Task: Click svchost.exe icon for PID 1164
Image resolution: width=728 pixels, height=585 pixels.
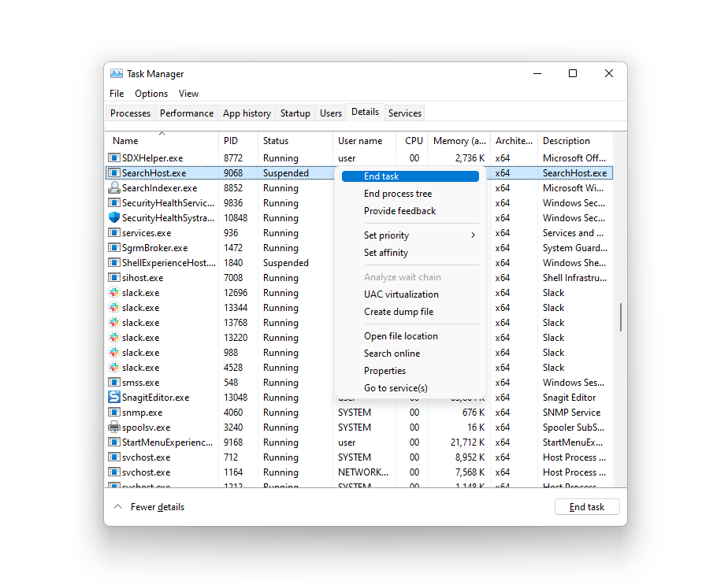Action: (113, 472)
